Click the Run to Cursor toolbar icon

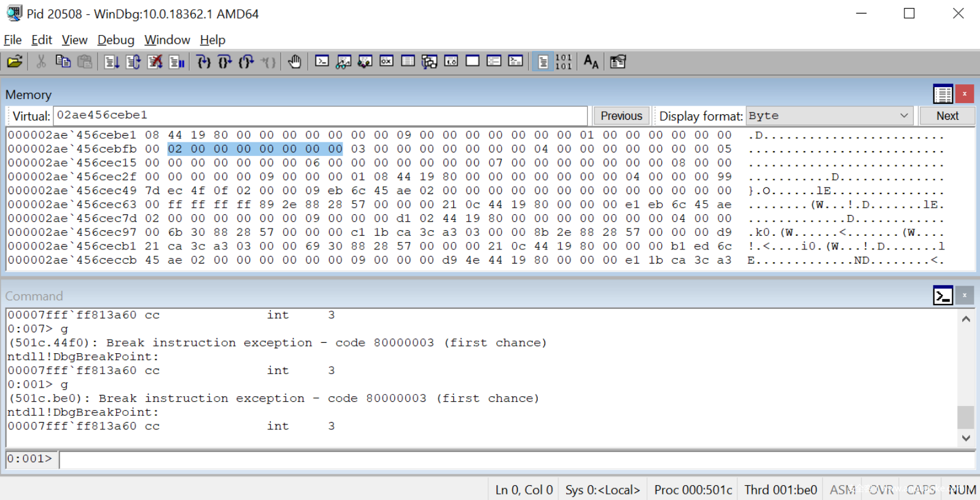tap(268, 61)
